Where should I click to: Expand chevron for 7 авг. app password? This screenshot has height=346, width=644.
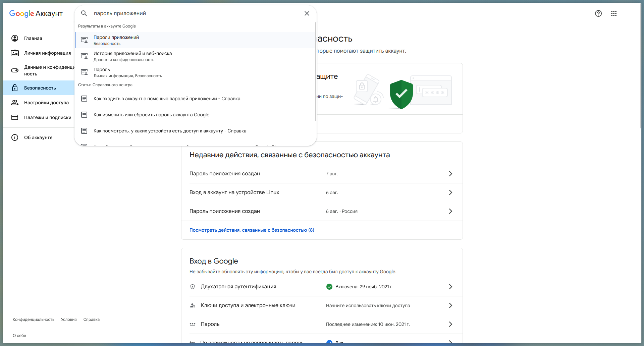point(450,174)
